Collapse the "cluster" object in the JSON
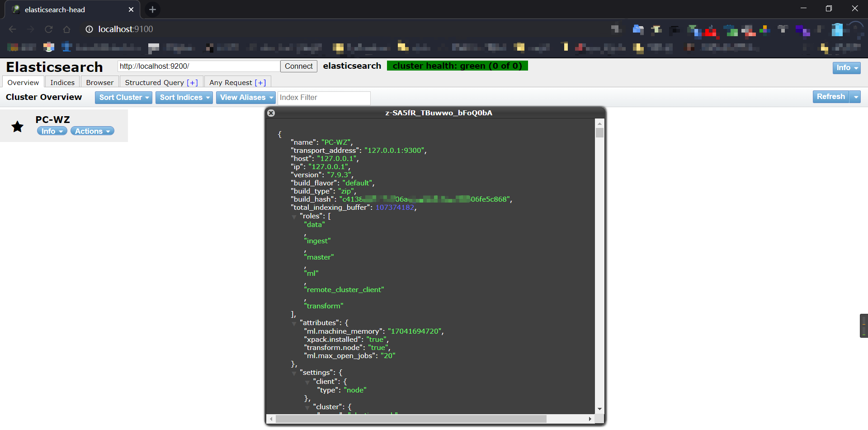The width and height of the screenshot is (868, 430). point(307,408)
